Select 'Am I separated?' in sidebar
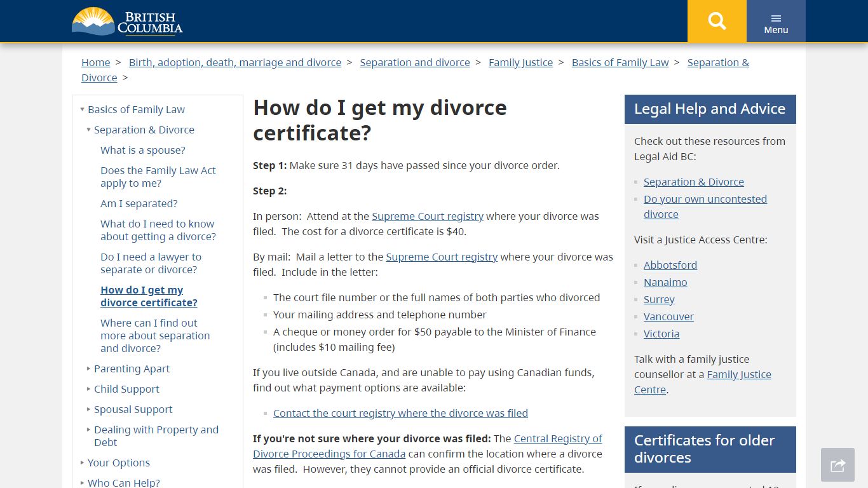The width and height of the screenshot is (868, 488). (x=139, y=203)
